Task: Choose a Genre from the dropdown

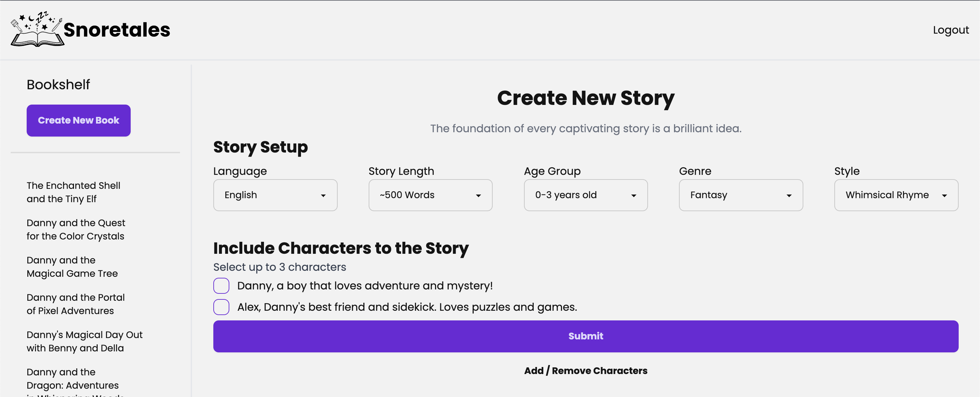Action: (740, 195)
